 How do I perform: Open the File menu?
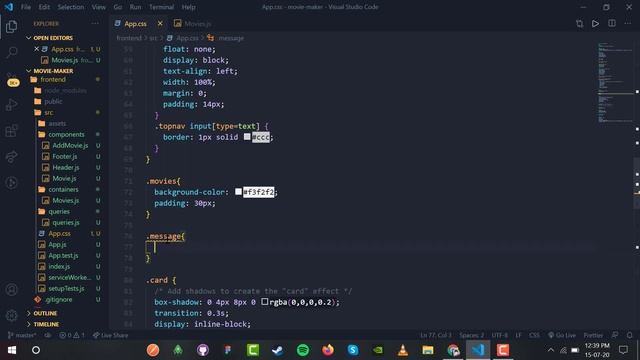26,7
